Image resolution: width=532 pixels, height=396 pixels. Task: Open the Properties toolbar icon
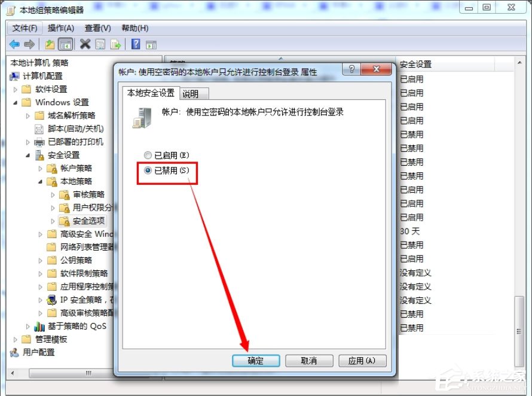(100, 44)
